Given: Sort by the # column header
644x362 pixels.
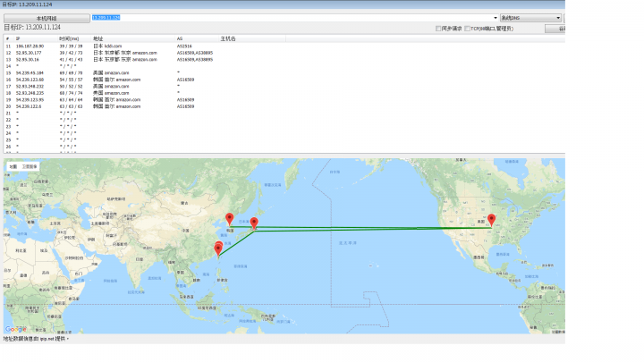Looking at the screenshot, I should click(7, 38).
